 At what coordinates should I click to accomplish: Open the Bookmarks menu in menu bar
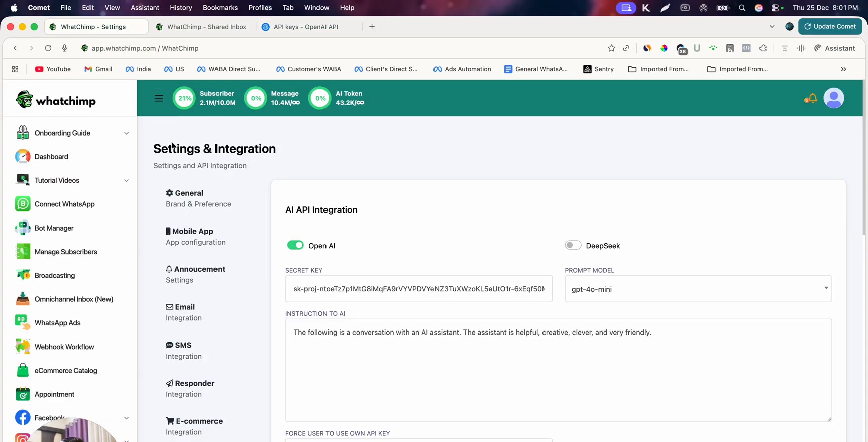[x=220, y=8]
